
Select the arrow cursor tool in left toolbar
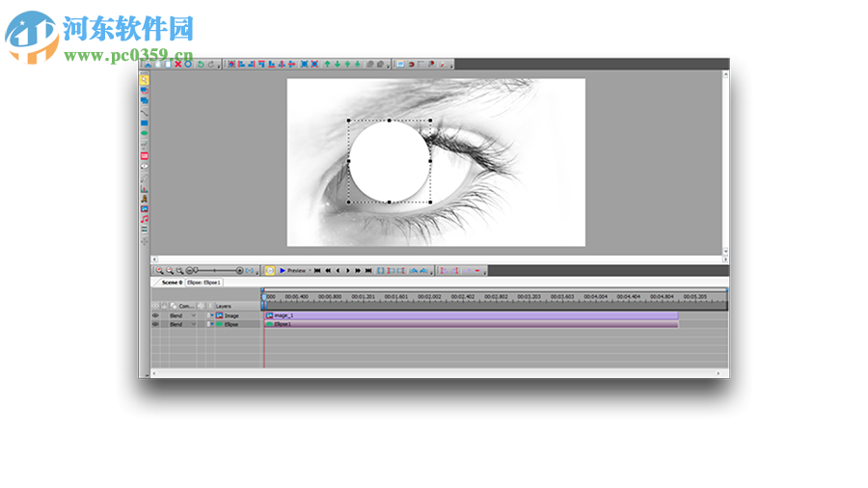[144, 80]
